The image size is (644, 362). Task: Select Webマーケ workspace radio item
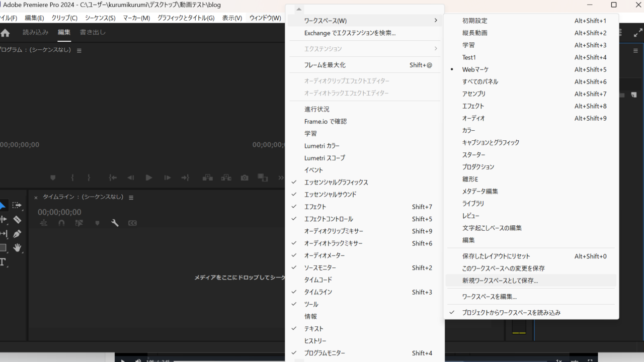pyautogui.click(x=531, y=69)
